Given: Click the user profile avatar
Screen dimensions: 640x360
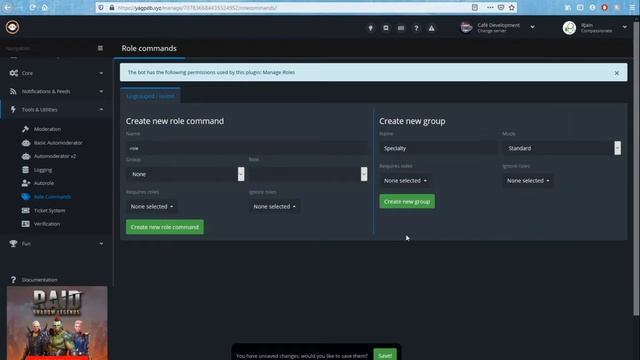Looking at the screenshot, I should point(569,28).
